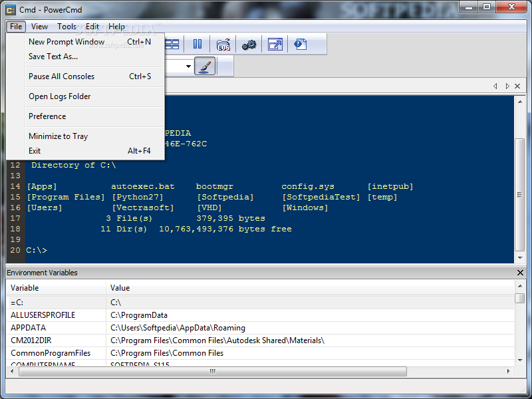Click [Python27] in console output
The width and height of the screenshot is (532, 399).
point(138,197)
